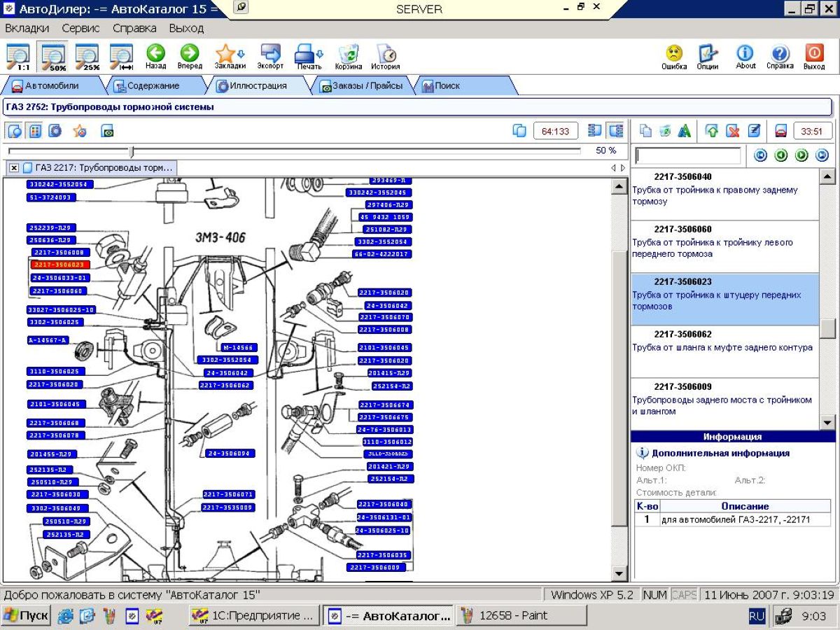This screenshot has height=630, width=840.
Task: Switch to the Заказы / Прайсы tab
Action: pyautogui.click(x=361, y=86)
